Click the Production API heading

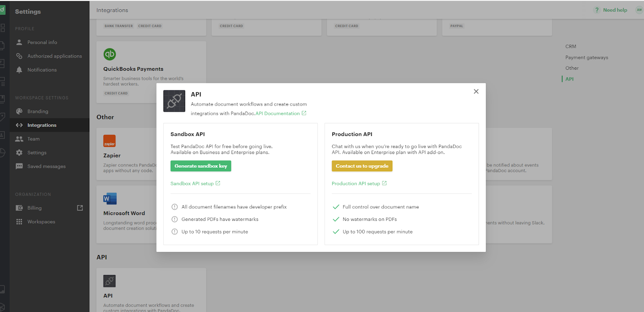[x=352, y=134]
